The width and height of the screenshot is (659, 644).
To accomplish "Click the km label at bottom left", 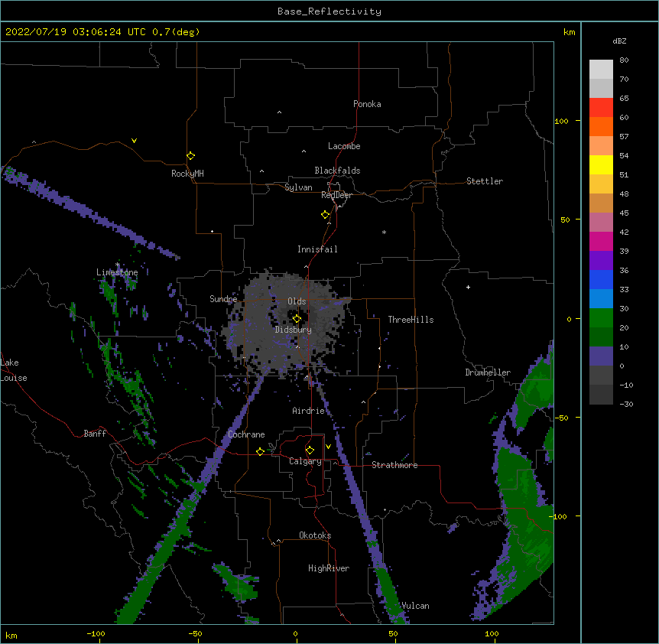I will coord(11,635).
